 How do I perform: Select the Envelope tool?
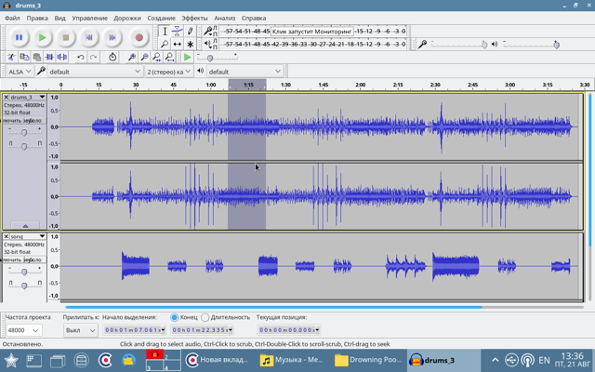177,31
